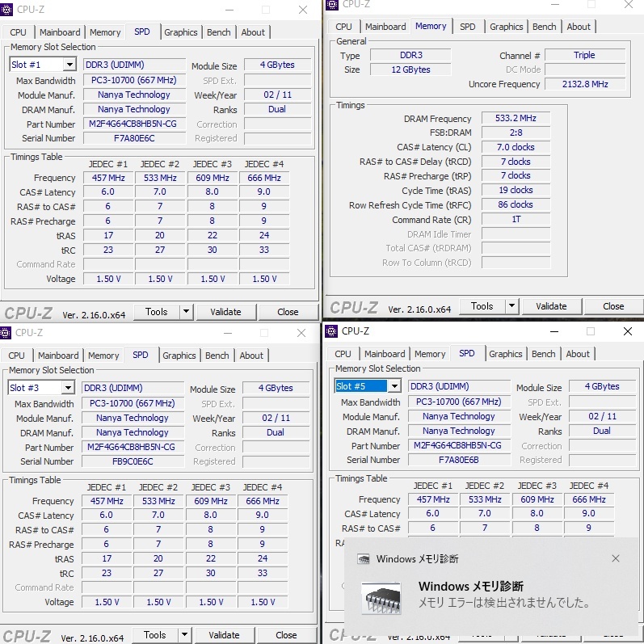Open Memory tab in Slot #5 window
The height and width of the screenshot is (644, 644).
[x=430, y=354]
